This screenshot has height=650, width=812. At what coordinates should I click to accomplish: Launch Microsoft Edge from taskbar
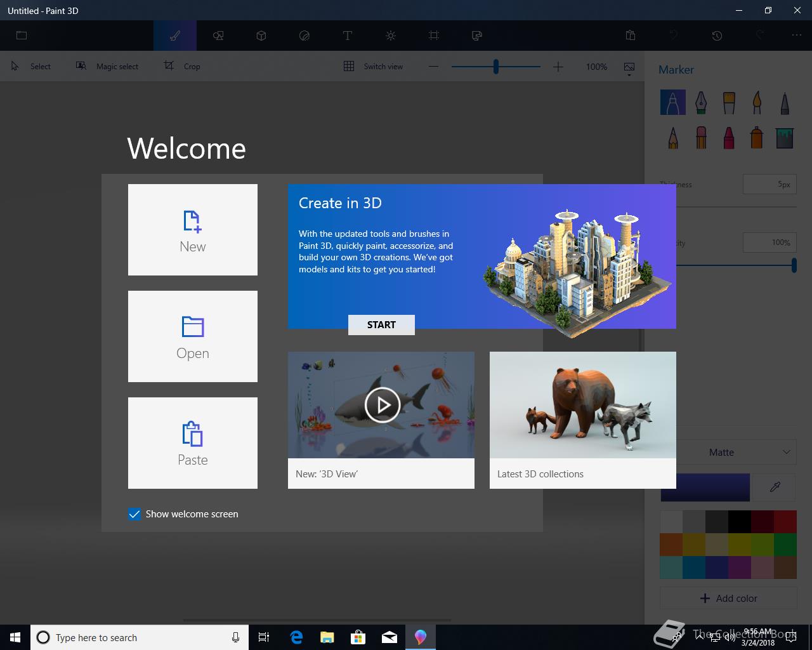tap(296, 637)
